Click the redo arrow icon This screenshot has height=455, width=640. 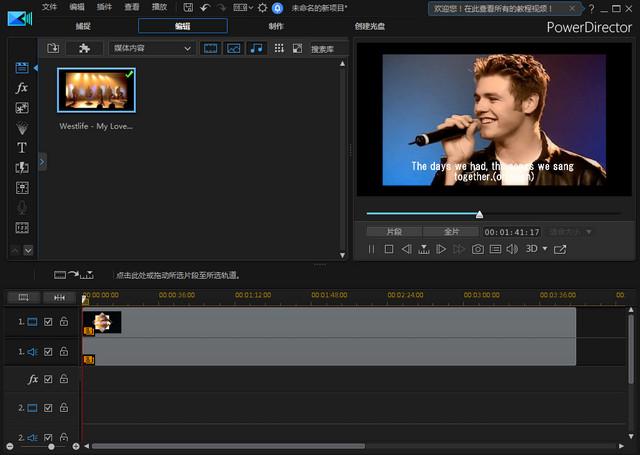[221, 7]
